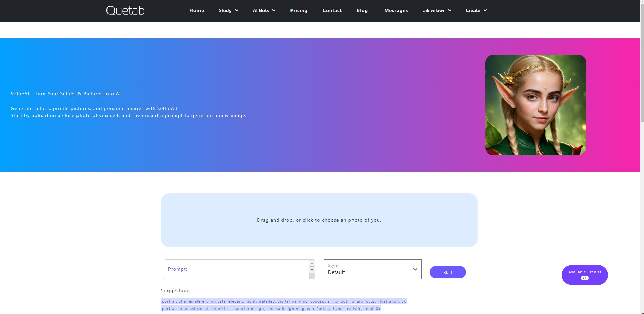This screenshot has width=644, height=314.
Task: Select the astronaut portrait suggestion
Action: pos(271,309)
